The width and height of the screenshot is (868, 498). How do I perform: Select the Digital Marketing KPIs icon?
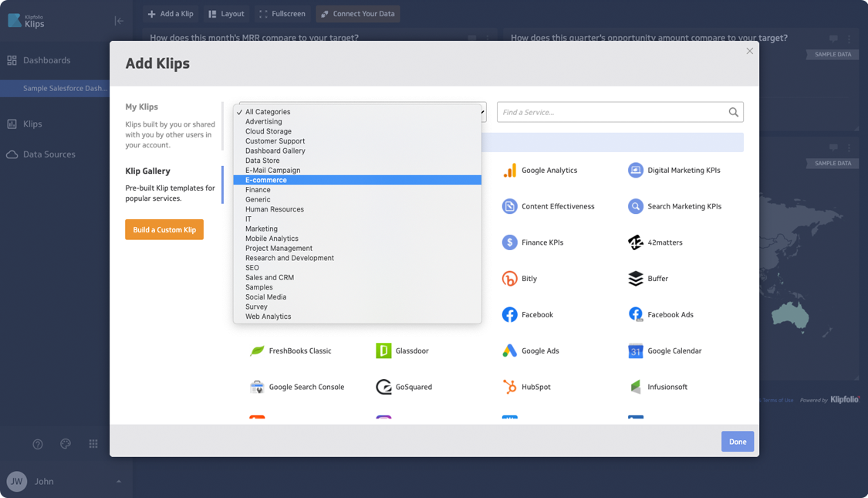(636, 170)
